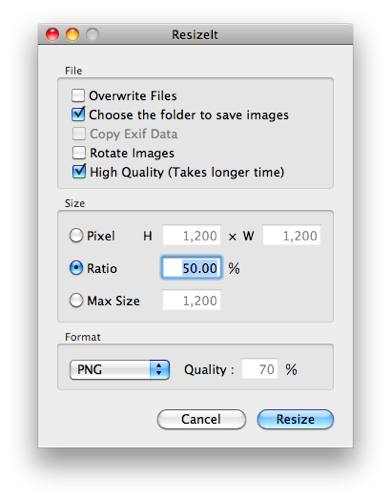Click the Max Size value field

point(192,300)
